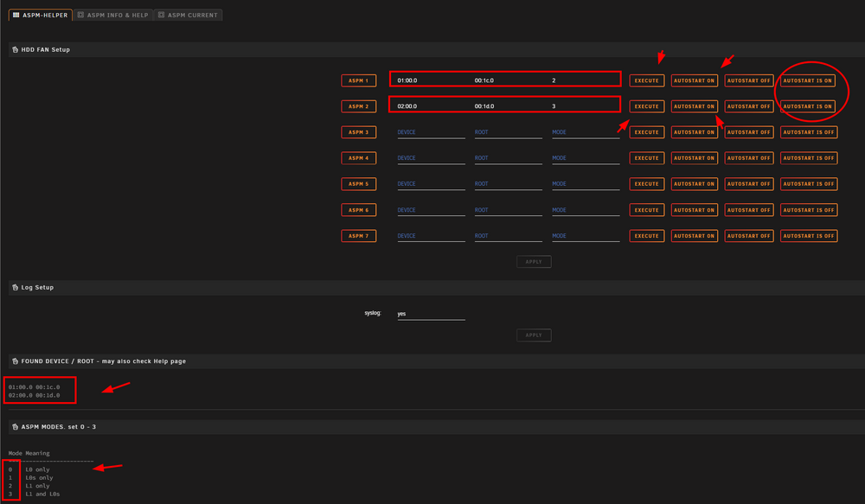Turn AUTOSTART OFF for ASPM 1

(x=748, y=80)
